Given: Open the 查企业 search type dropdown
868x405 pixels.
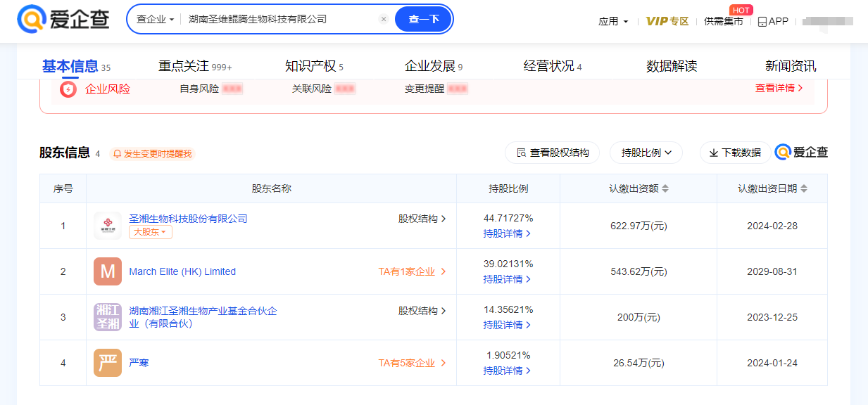Looking at the screenshot, I should tap(155, 19).
